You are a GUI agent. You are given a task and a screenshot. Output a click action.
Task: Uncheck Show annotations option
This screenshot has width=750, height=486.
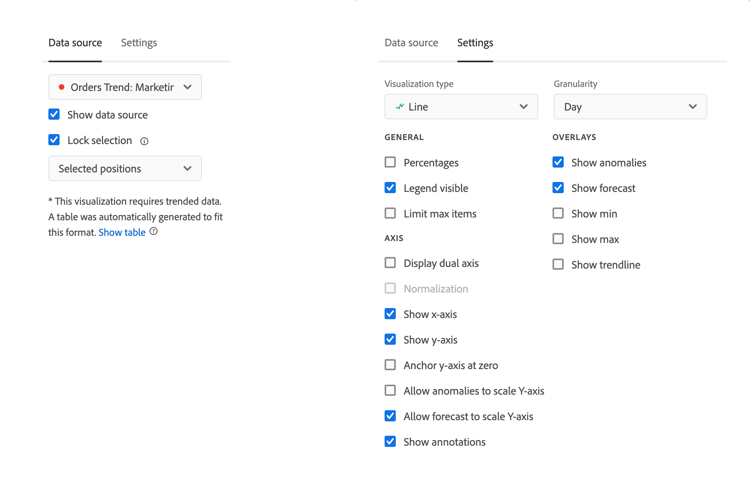[390, 441]
